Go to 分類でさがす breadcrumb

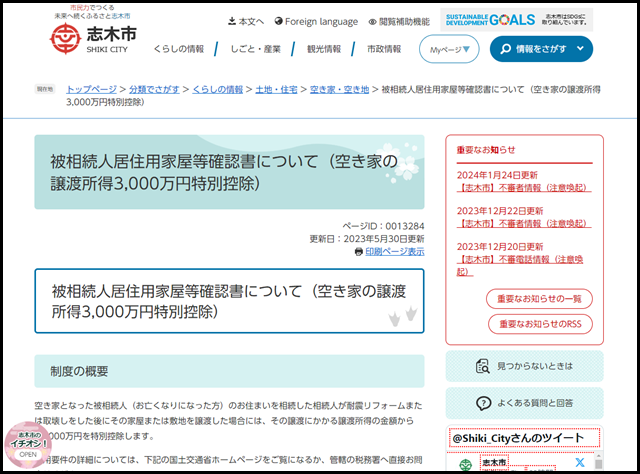(x=154, y=89)
